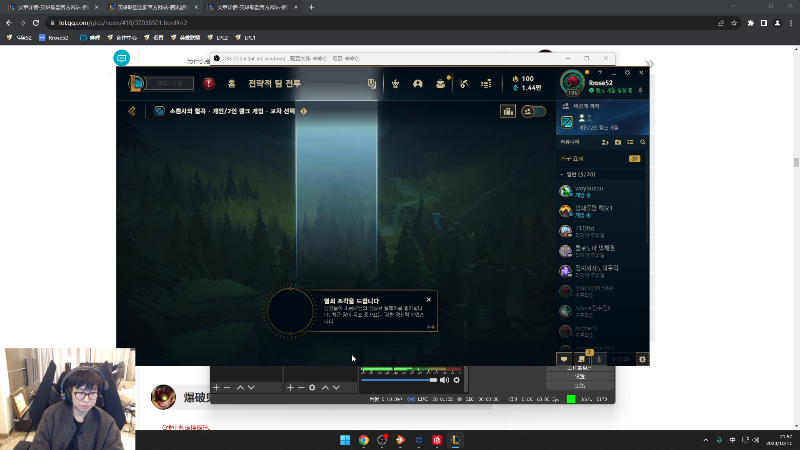Select friend Archer5 in friends list
The image size is (800, 450).
601,331
